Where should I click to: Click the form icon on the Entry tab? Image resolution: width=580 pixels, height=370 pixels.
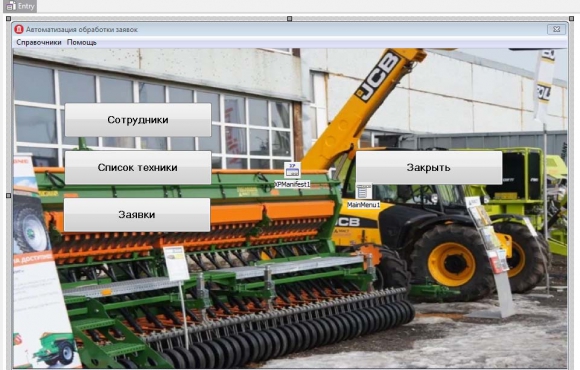11,6
